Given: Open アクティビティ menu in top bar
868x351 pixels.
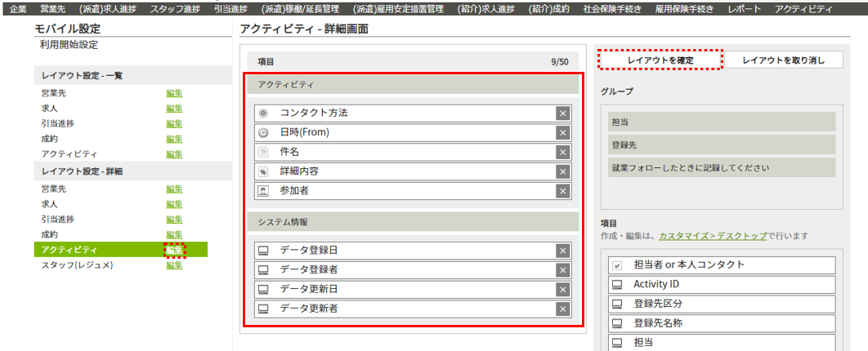Looking at the screenshot, I should pos(803,9).
